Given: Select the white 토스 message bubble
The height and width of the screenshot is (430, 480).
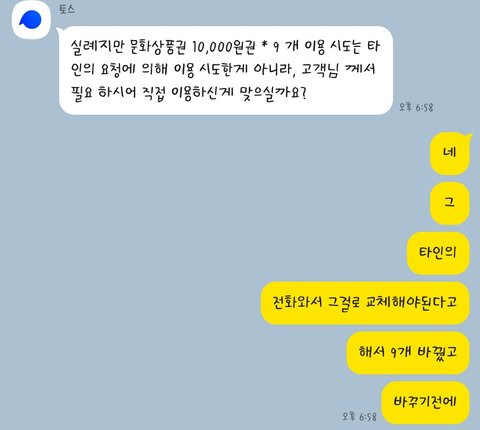Looking at the screenshot, I should [x=225, y=70].
